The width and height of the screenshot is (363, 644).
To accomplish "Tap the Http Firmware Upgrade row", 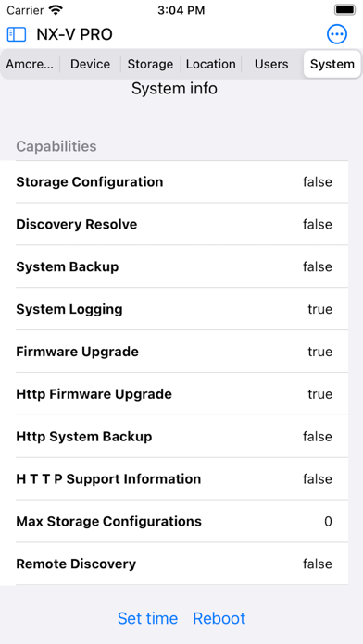I will pyautogui.click(x=181, y=394).
